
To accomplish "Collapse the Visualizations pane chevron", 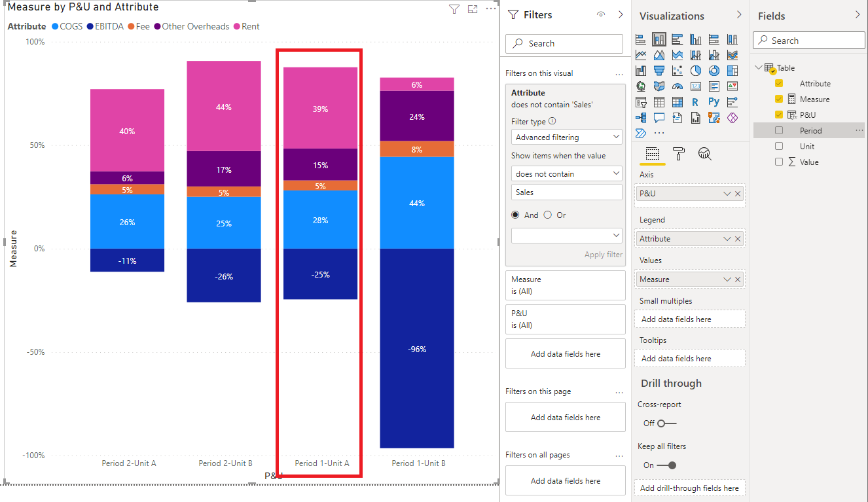I will click(739, 15).
